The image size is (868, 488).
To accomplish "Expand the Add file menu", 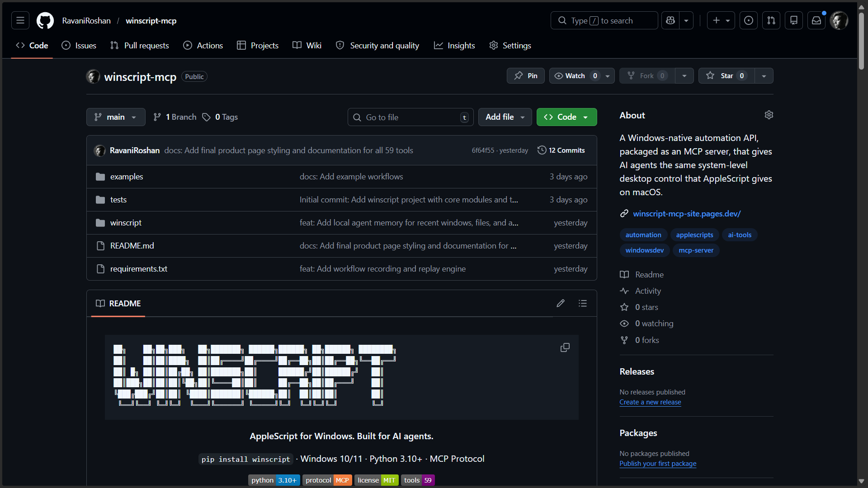I will point(505,117).
